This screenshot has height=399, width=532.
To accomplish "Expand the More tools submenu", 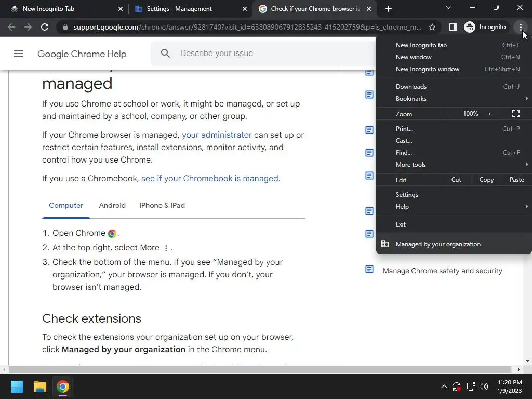I will 454,165.
